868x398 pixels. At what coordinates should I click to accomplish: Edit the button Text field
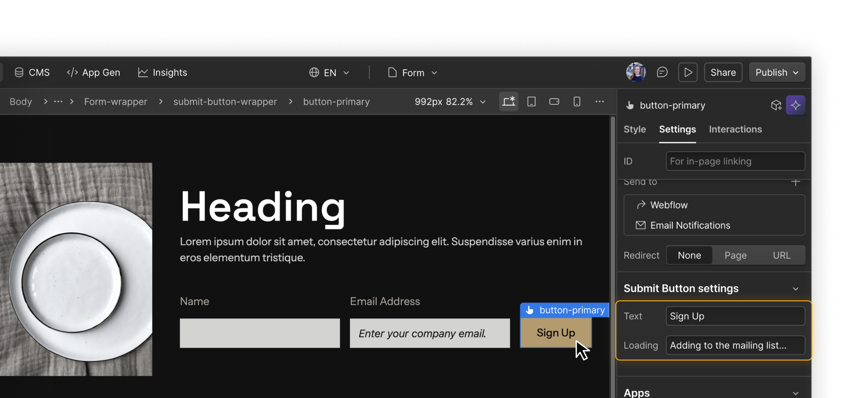[735, 316]
